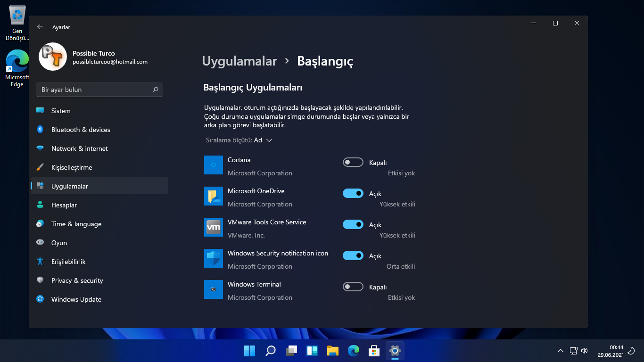Viewport: 644px width, 362px height.
Task: Go back using the arrow icon
Action: point(40,27)
